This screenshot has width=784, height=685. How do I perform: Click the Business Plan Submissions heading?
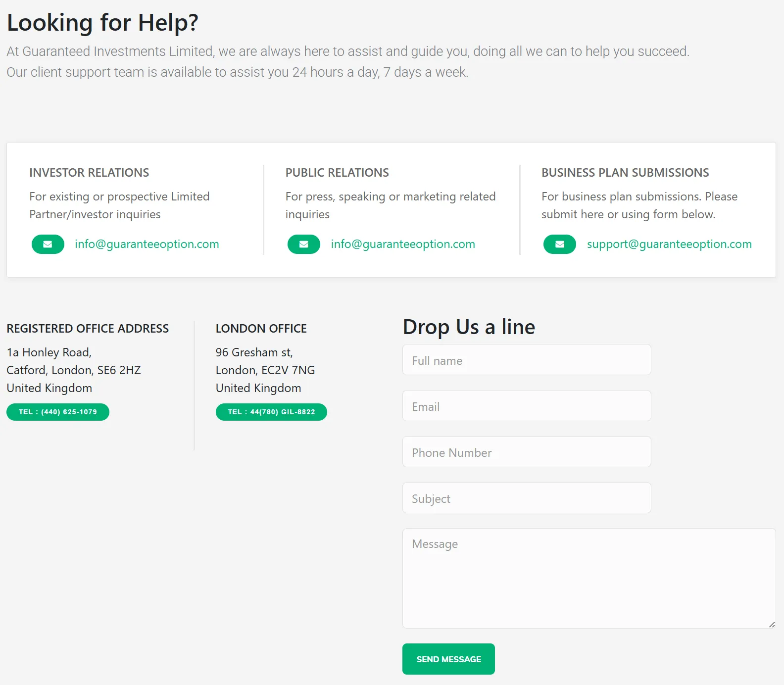click(625, 173)
